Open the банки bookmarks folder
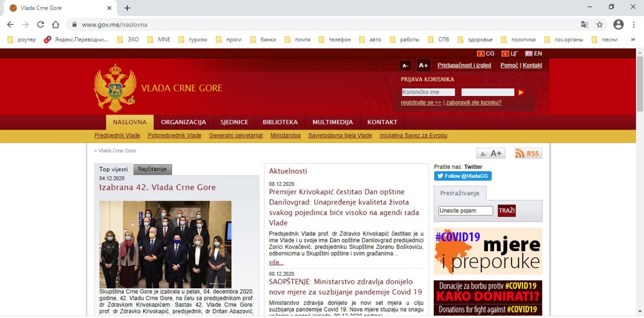The image size is (644, 318). 263,39
